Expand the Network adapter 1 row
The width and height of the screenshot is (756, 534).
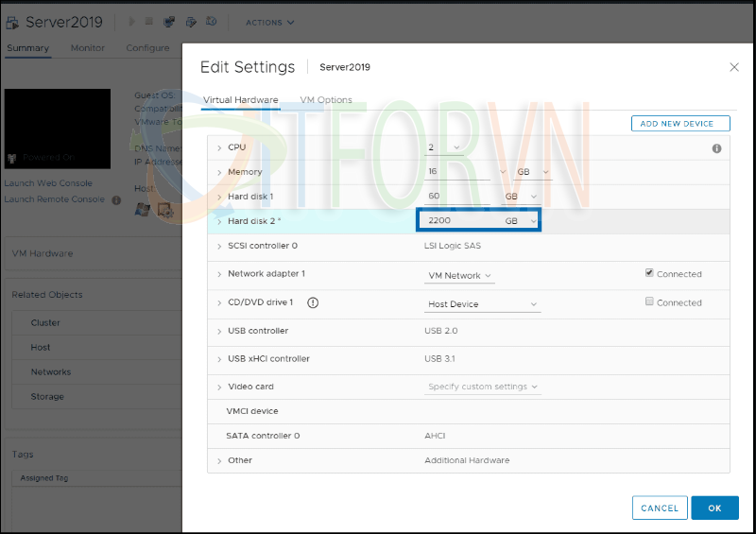pyautogui.click(x=219, y=274)
